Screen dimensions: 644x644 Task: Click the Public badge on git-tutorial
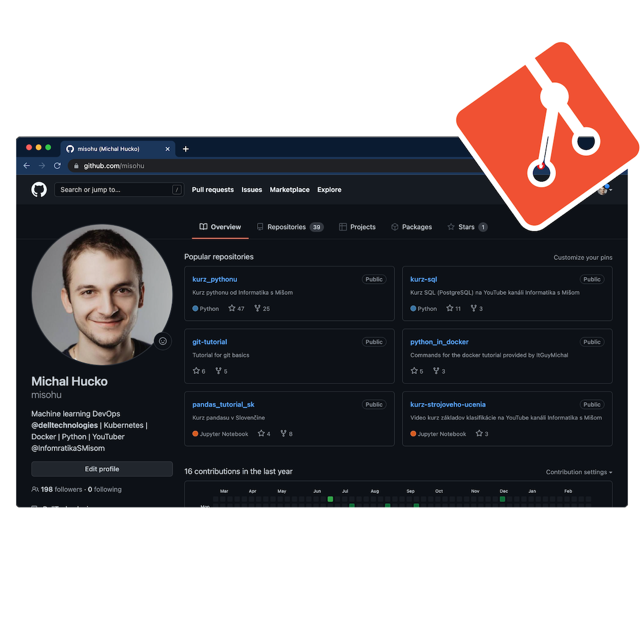[374, 342]
